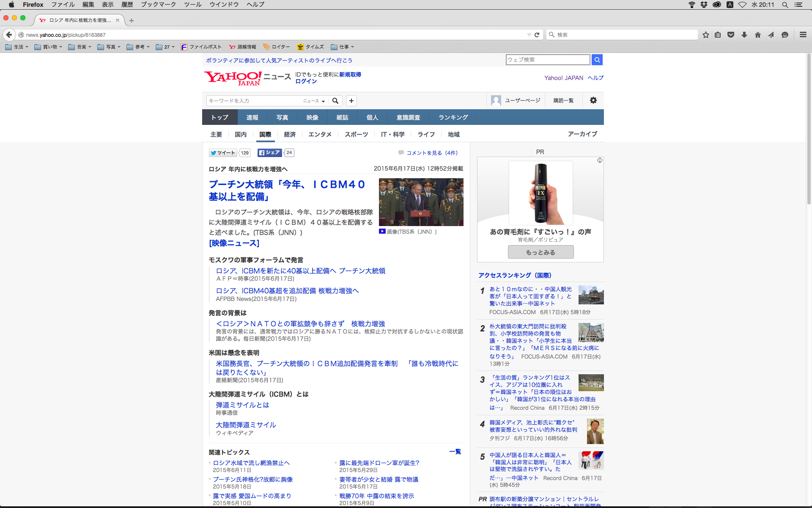The height and width of the screenshot is (508, 812).
Task: Click the ツイート share button
Action: [x=223, y=153]
